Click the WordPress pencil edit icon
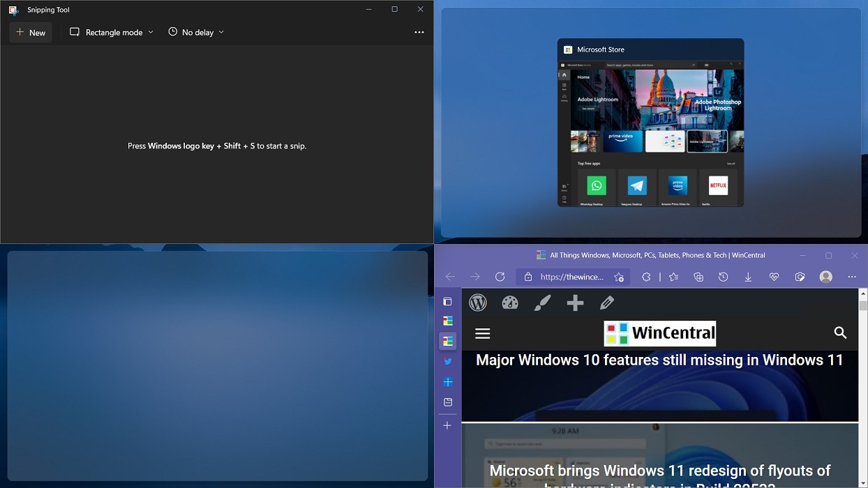Viewport: 868px width, 488px height. point(607,303)
